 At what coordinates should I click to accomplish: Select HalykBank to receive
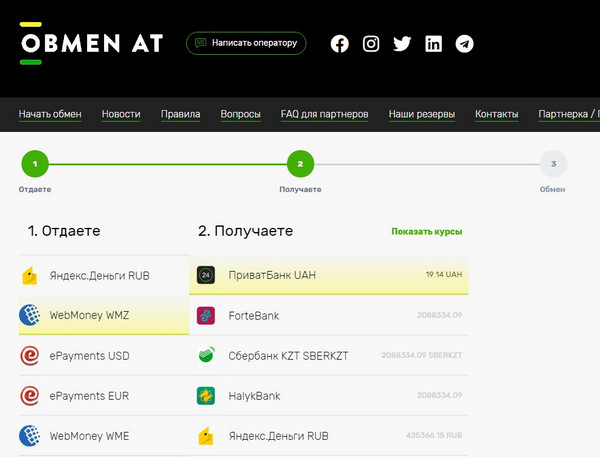(x=329, y=396)
